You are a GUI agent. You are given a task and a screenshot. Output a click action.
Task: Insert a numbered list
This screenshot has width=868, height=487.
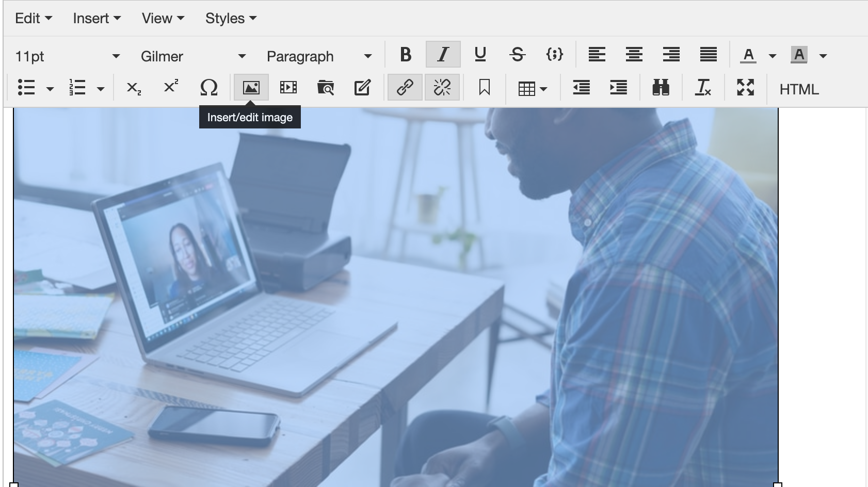pos(77,88)
